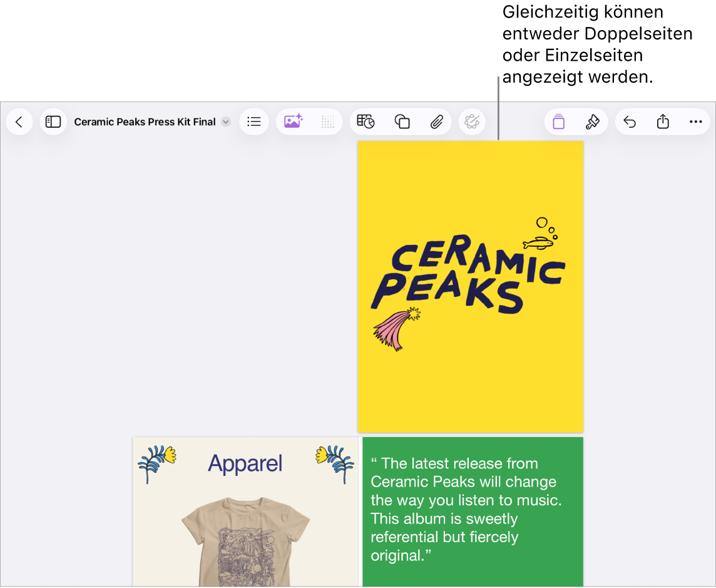Open the document title dropdown arrow
Screen dimensions: 716x588
coord(225,122)
